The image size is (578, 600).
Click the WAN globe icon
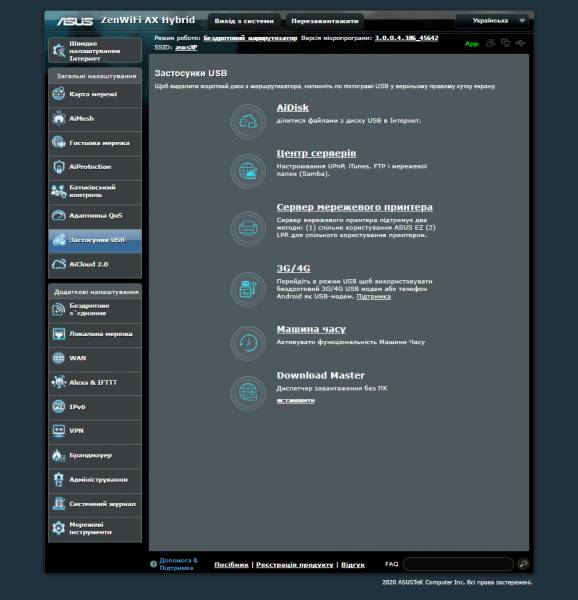(59, 358)
